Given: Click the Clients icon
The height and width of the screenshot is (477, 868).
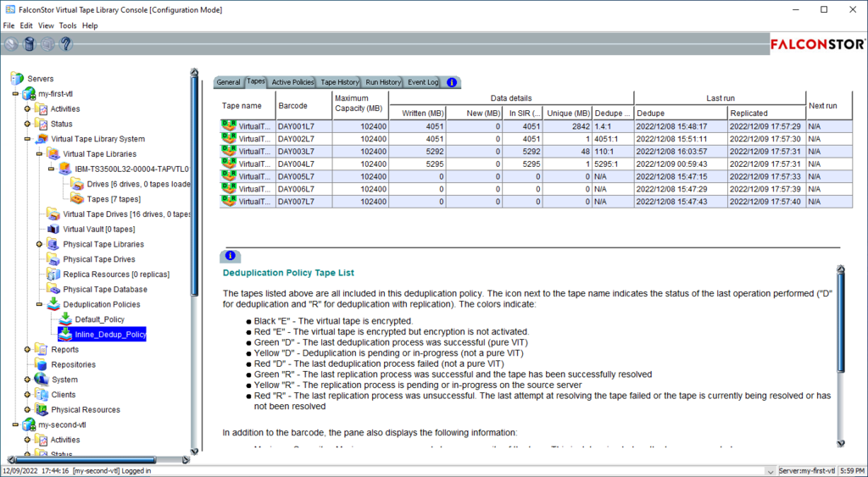Looking at the screenshot, I should [x=41, y=395].
